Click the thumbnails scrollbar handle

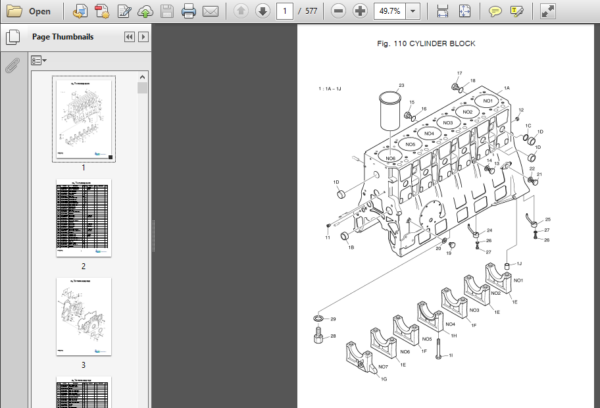pos(142,88)
